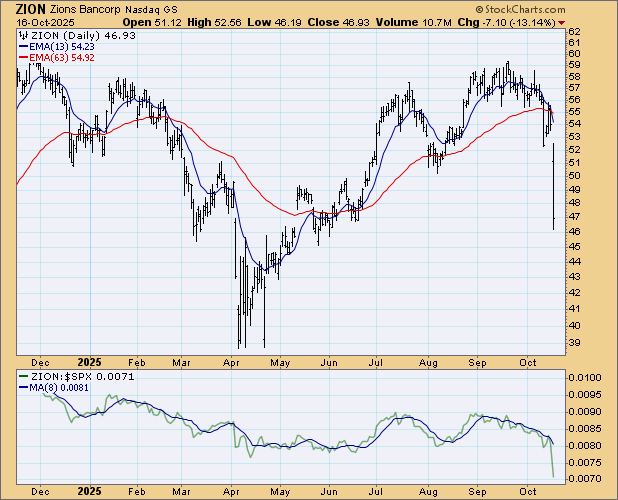Click the 47 price axis label
Viewport: 618px width, 500px height.
click(574, 217)
